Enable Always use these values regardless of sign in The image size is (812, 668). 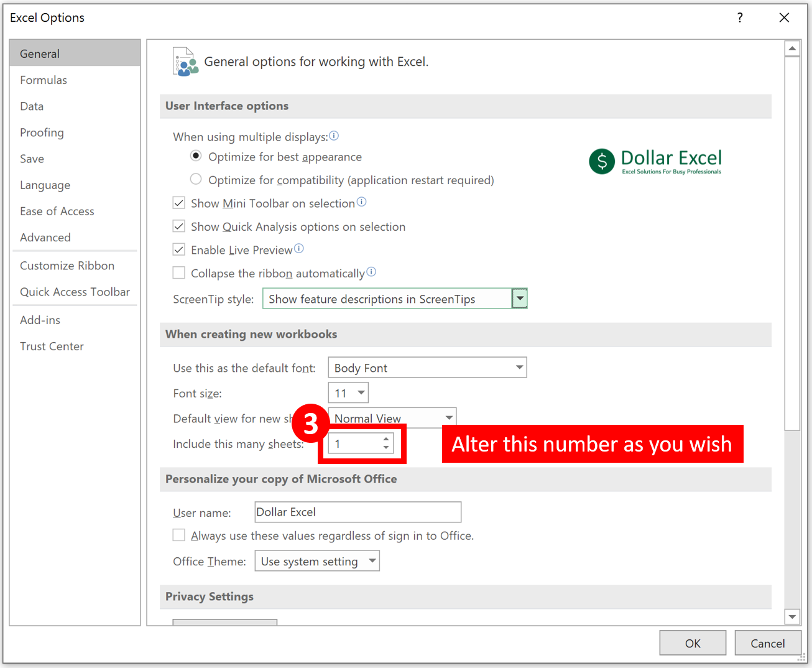pyautogui.click(x=179, y=535)
